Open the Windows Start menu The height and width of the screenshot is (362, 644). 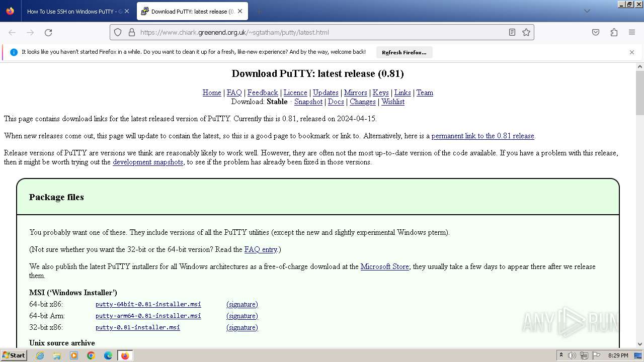(x=14, y=355)
